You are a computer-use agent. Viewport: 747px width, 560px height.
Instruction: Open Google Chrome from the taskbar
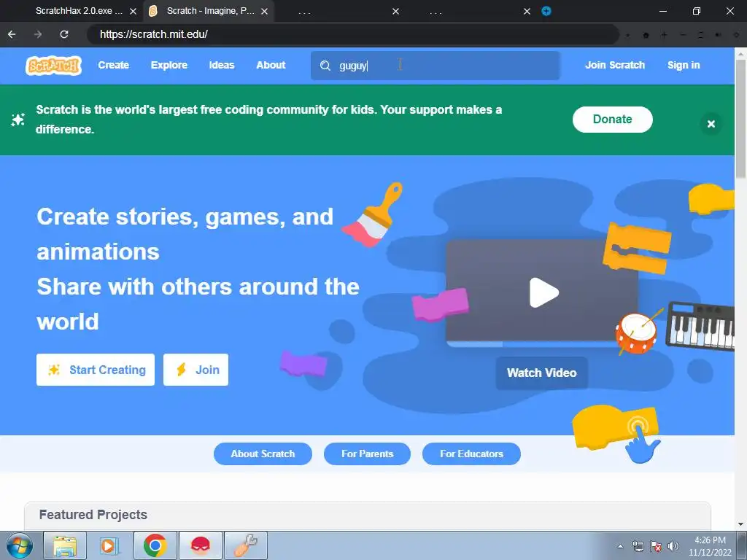pos(155,545)
